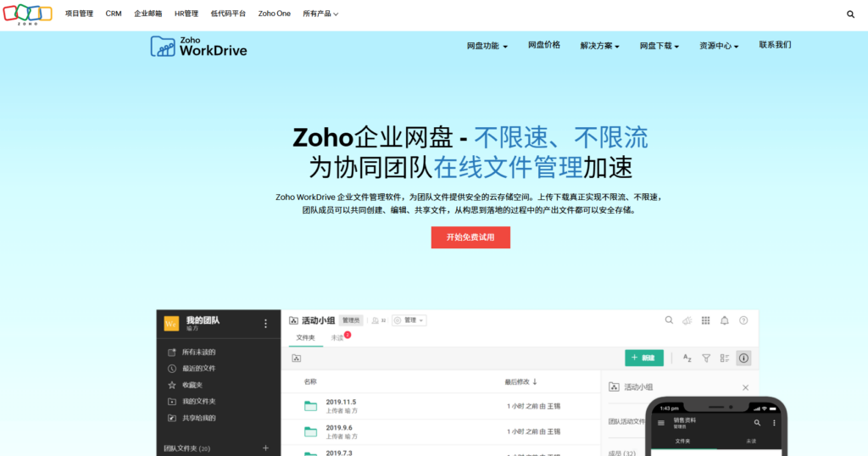Image resolution: width=868 pixels, height=456 pixels.
Task: Open the help question mark icon
Action: (x=743, y=320)
